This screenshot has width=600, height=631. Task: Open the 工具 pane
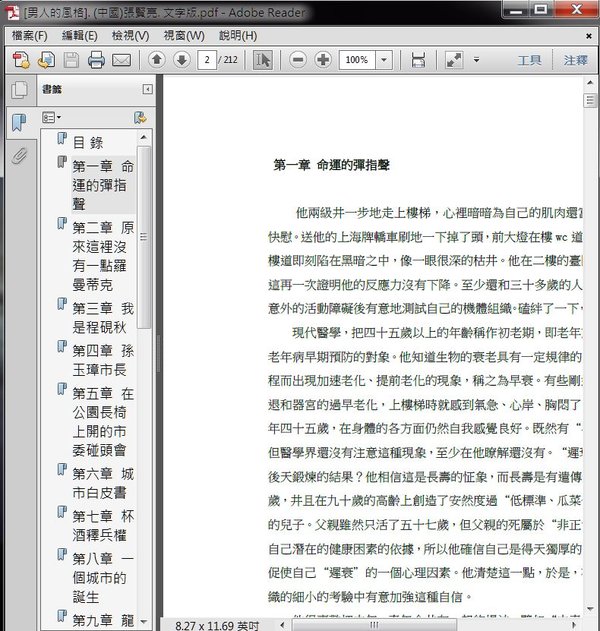[529, 60]
